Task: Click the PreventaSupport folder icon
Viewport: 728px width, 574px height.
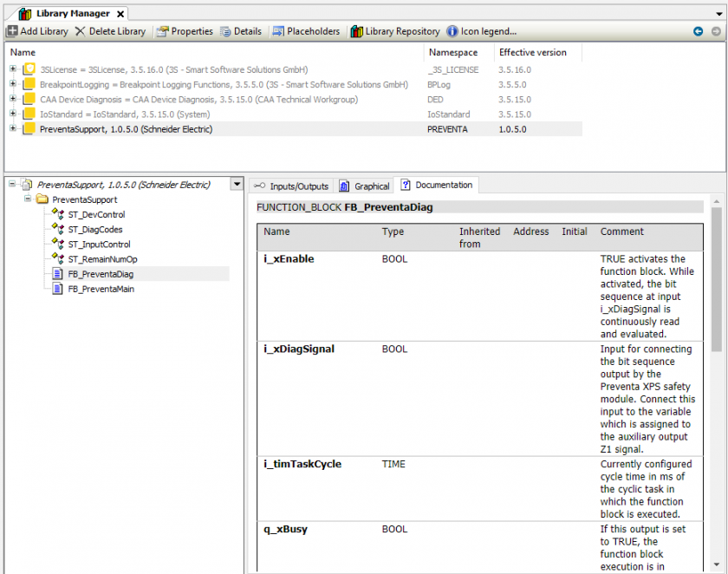Action: pos(42,199)
